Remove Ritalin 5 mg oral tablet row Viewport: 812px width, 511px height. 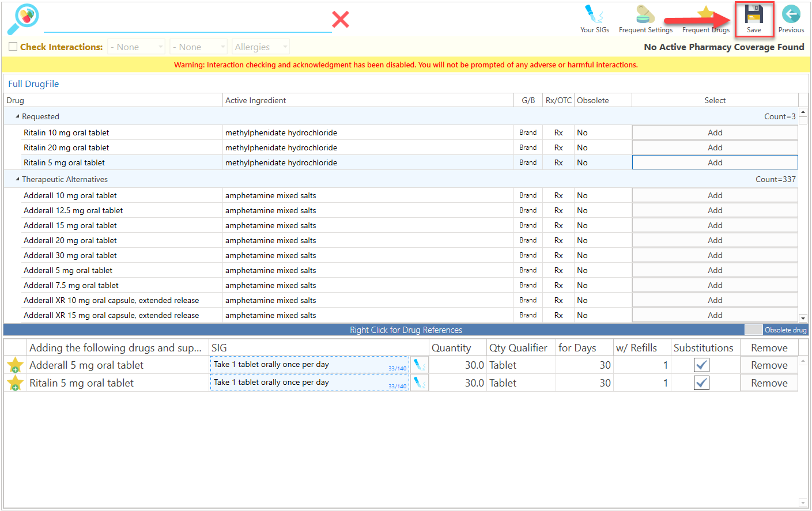(769, 383)
